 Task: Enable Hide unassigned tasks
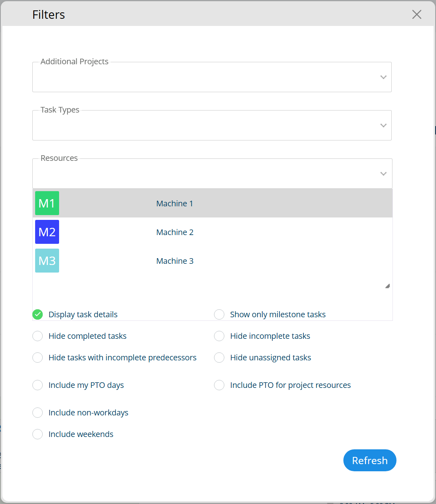(219, 358)
